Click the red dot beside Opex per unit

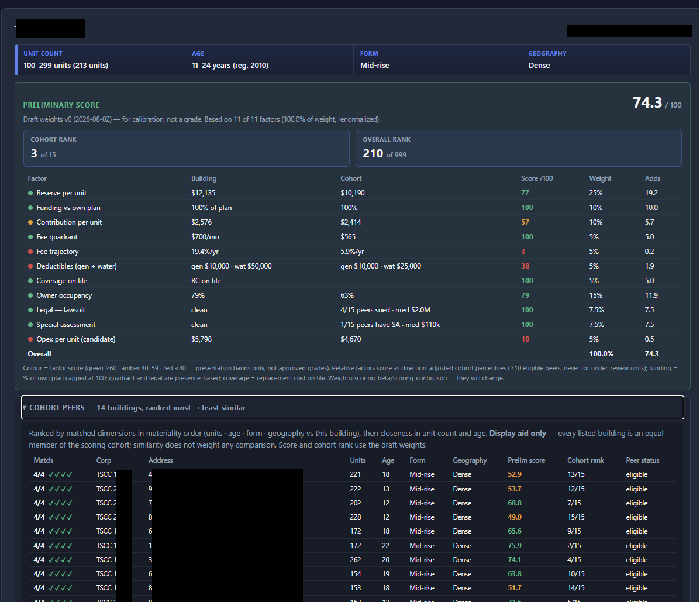pos(30,339)
